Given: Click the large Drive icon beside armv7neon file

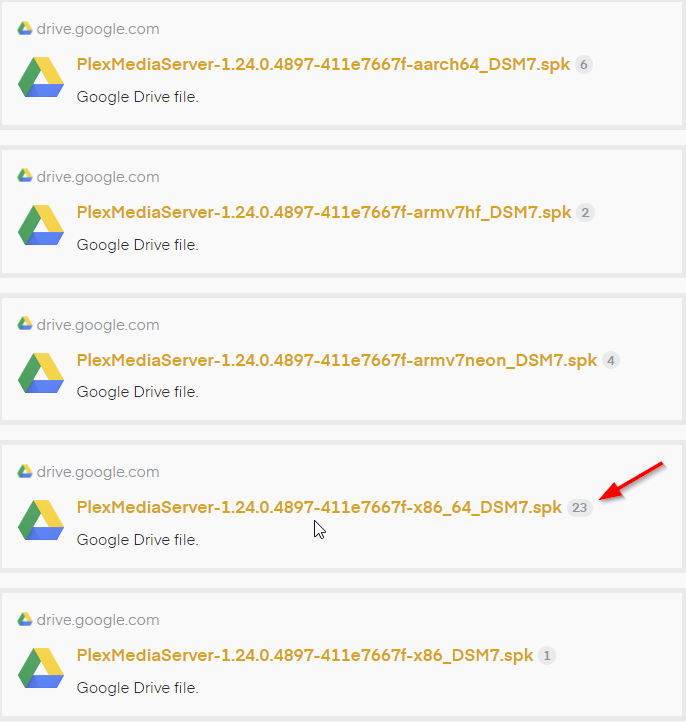Looking at the screenshot, I should (41, 373).
